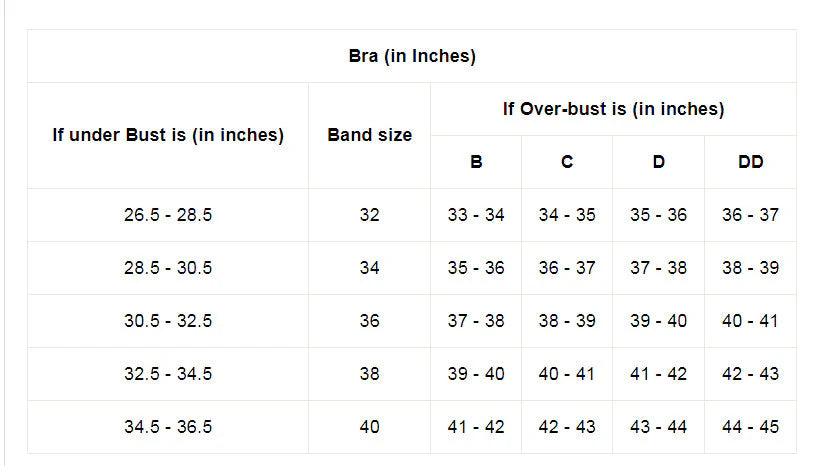Image resolution: width=818 pixels, height=466 pixels.
Task: Select the 34.5 - 36.5 under-bust cell
Action: (168, 427)
